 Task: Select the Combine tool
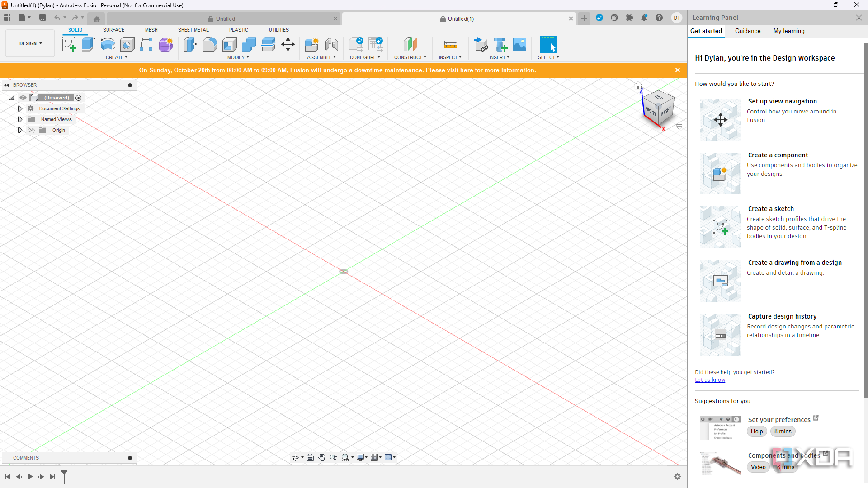pos(249,44)
